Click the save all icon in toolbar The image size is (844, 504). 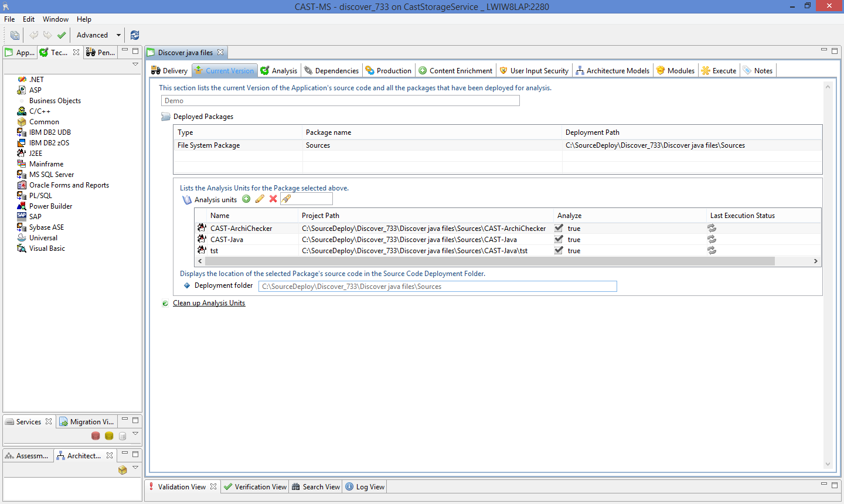click(x=15, y=35)
